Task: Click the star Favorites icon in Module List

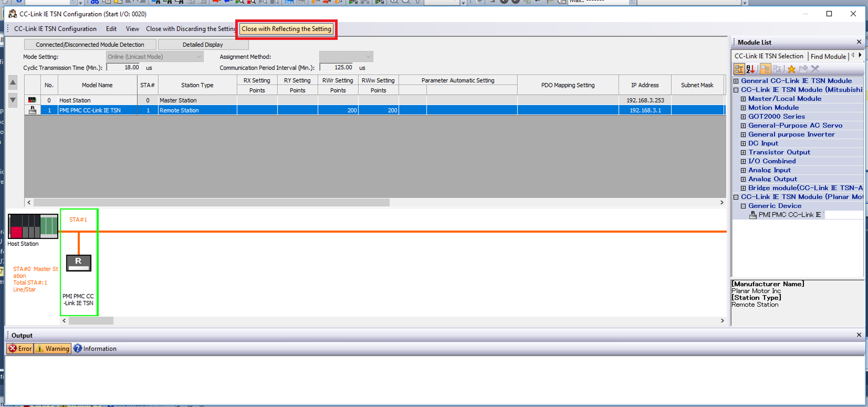Action: tap(792, 69)
